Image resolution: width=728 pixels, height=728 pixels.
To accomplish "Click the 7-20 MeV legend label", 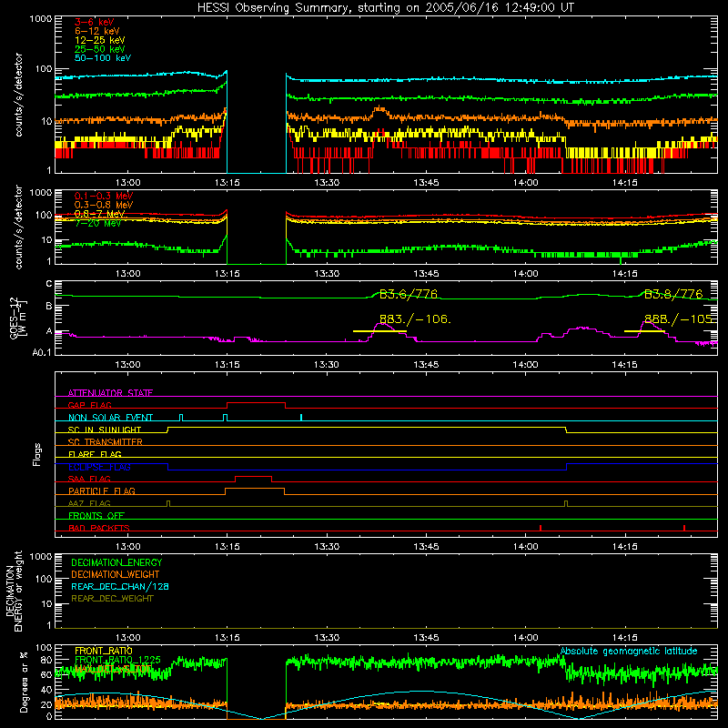I will click(97, 223).
